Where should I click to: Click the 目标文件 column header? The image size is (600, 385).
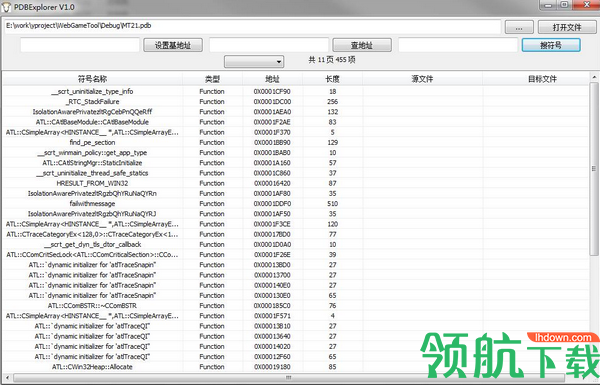coord(543,79)
